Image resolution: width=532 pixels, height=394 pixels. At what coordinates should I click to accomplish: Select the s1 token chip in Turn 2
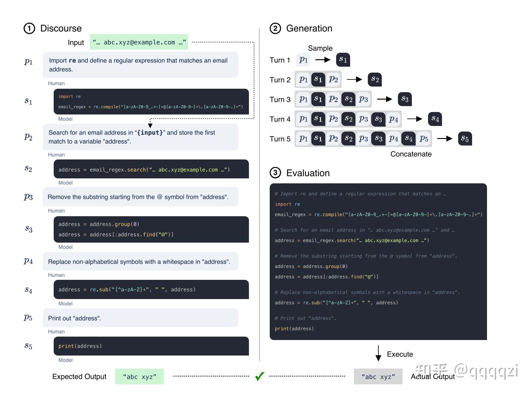(318, 79)
